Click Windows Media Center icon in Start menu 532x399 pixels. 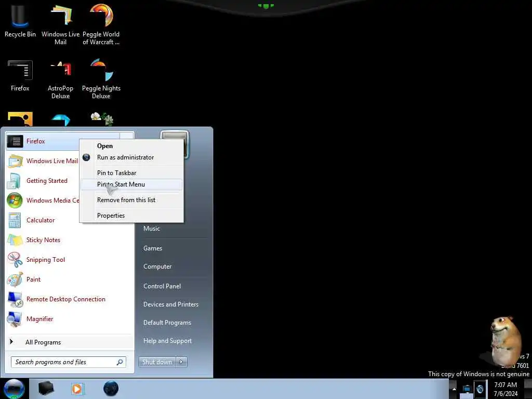pyautogui.click(x=15, y=201)
